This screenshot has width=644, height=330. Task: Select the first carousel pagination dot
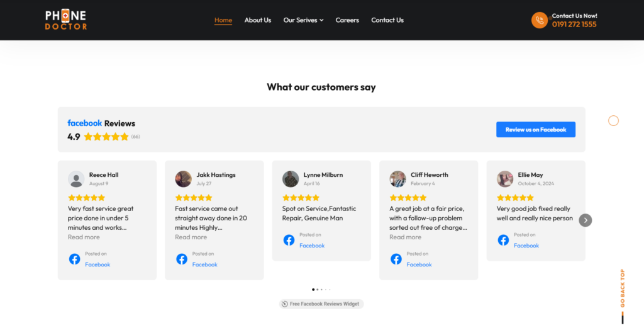coord(313,290)
